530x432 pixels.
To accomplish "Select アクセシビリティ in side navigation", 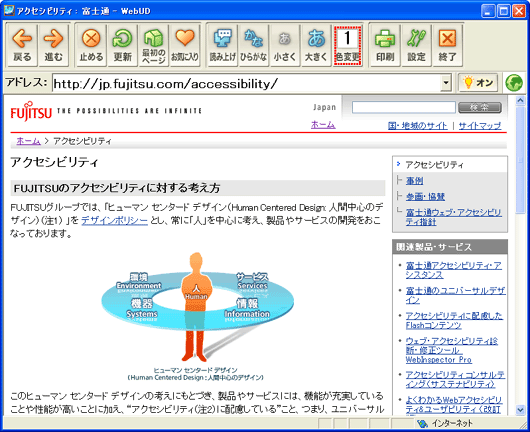I will point(434,165).
